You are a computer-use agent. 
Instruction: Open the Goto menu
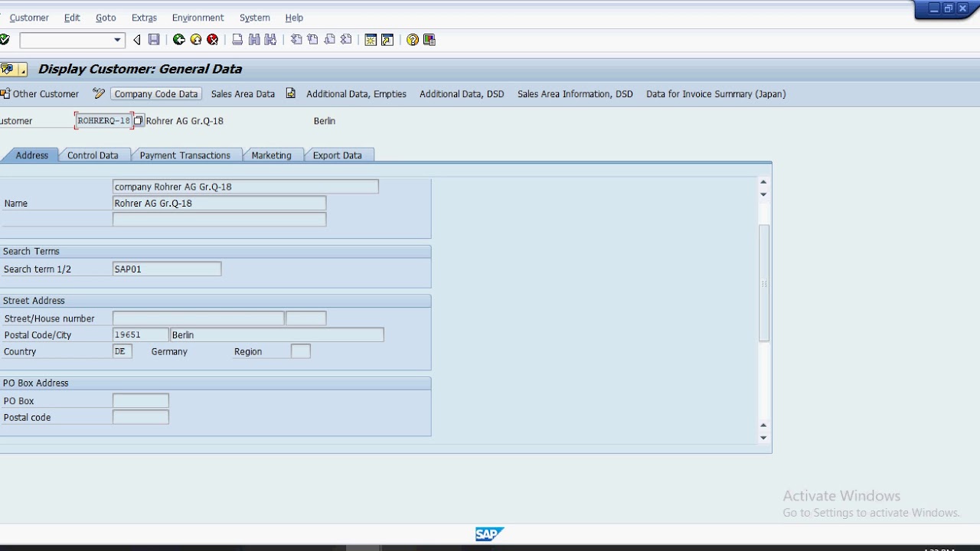coord(106,18)
